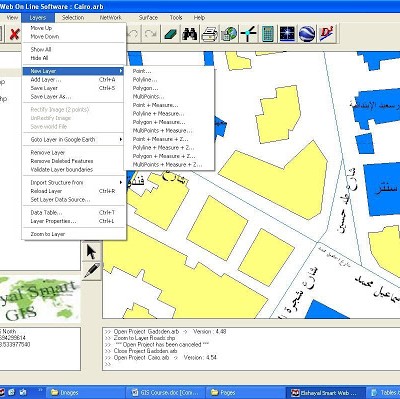This screenshot has height=399, width=400.
Task: Click the Pages folder taskbar button
Action: click(x=245, y=393)
